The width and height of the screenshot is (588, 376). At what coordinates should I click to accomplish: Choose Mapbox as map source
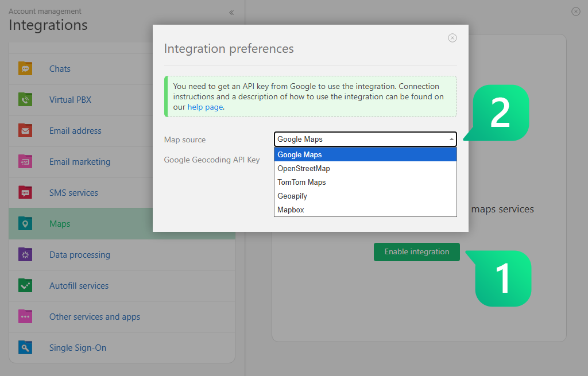pyautogui.click(x=365, y=210)
